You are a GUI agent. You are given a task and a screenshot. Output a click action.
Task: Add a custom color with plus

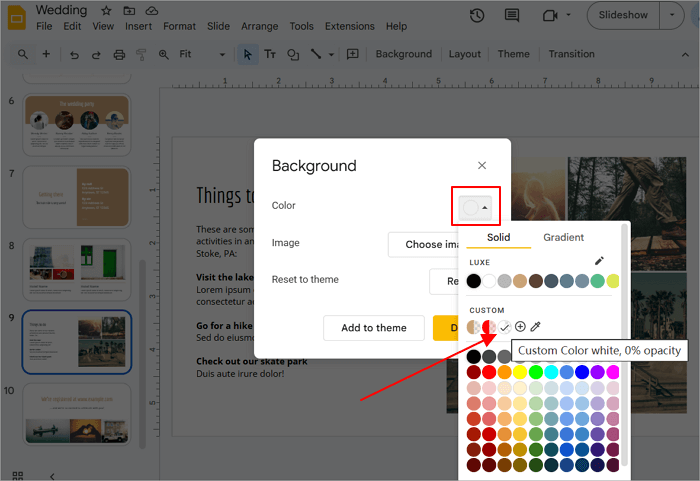click(x=520, y=326)
